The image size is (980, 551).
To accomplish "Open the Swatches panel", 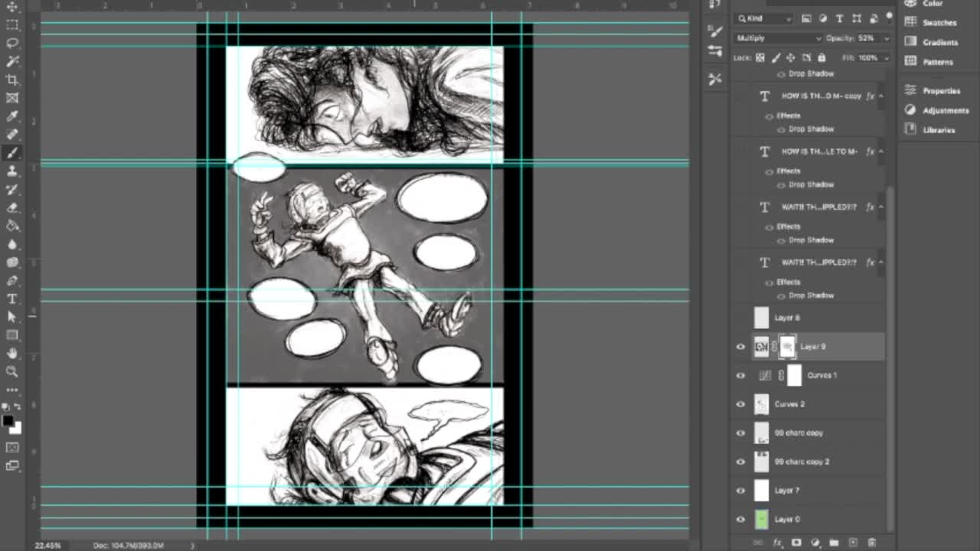I will point(931,23).
